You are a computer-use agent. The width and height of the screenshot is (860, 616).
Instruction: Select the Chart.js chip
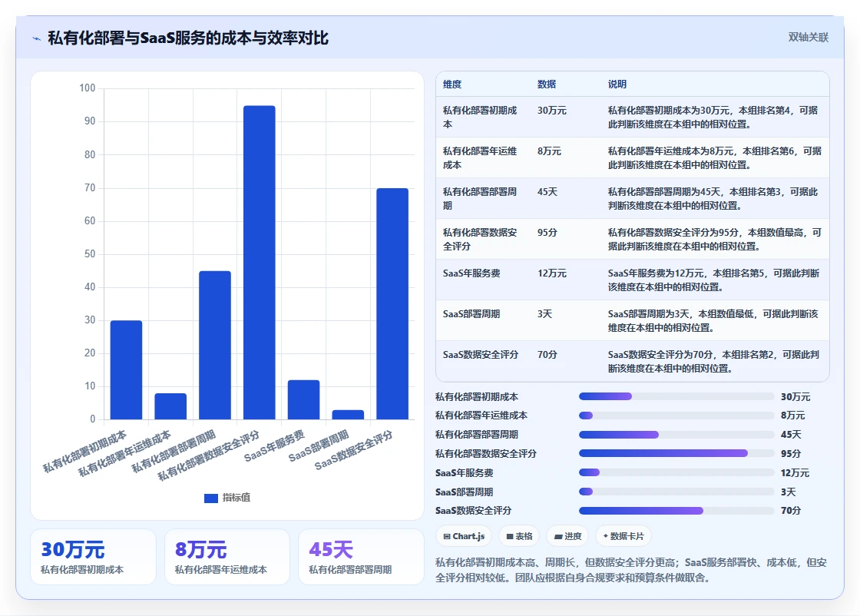coord(464,536)
